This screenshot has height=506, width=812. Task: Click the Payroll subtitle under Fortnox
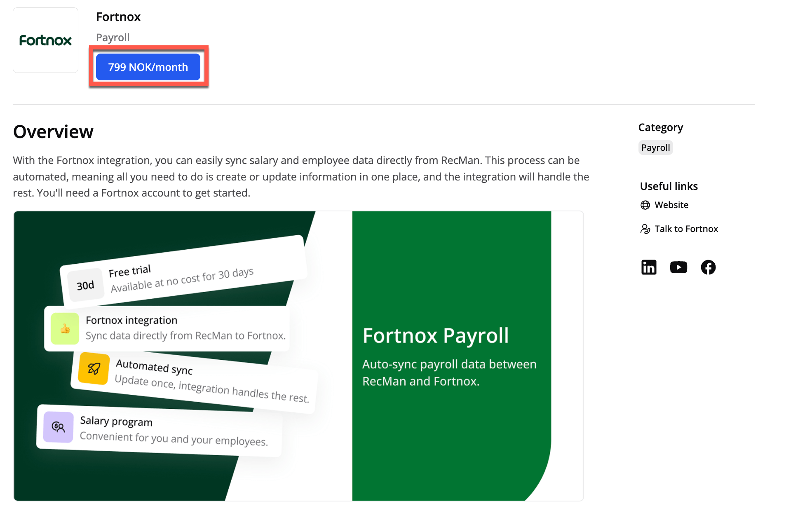click(113, 37)
